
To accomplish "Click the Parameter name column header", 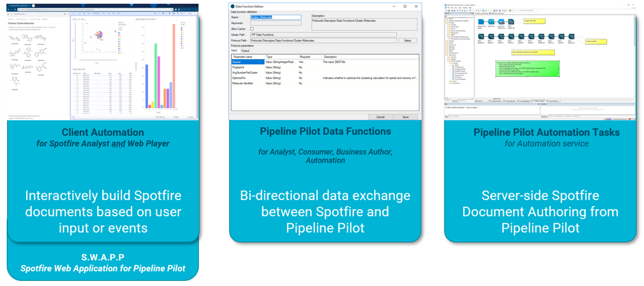I will (x=248, y=57).
